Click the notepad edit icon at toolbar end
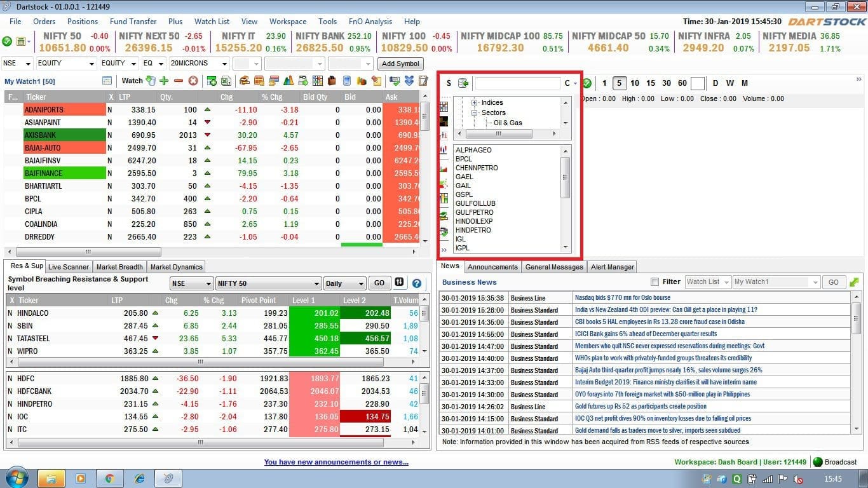 [x=423, y=81]
